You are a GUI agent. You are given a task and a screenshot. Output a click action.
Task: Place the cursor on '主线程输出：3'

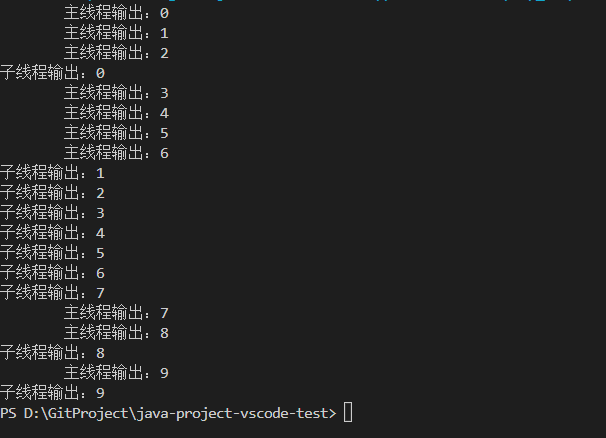click(x=116, y=93)
